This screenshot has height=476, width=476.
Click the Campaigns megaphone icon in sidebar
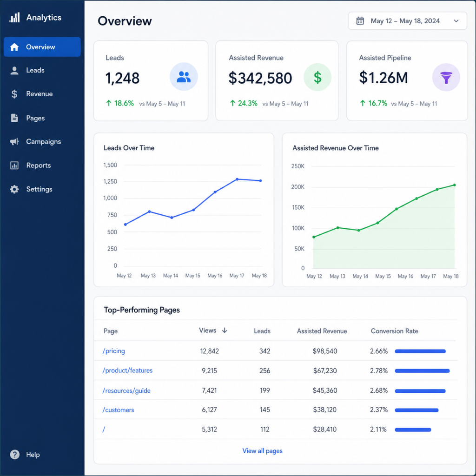click(14, 141)
